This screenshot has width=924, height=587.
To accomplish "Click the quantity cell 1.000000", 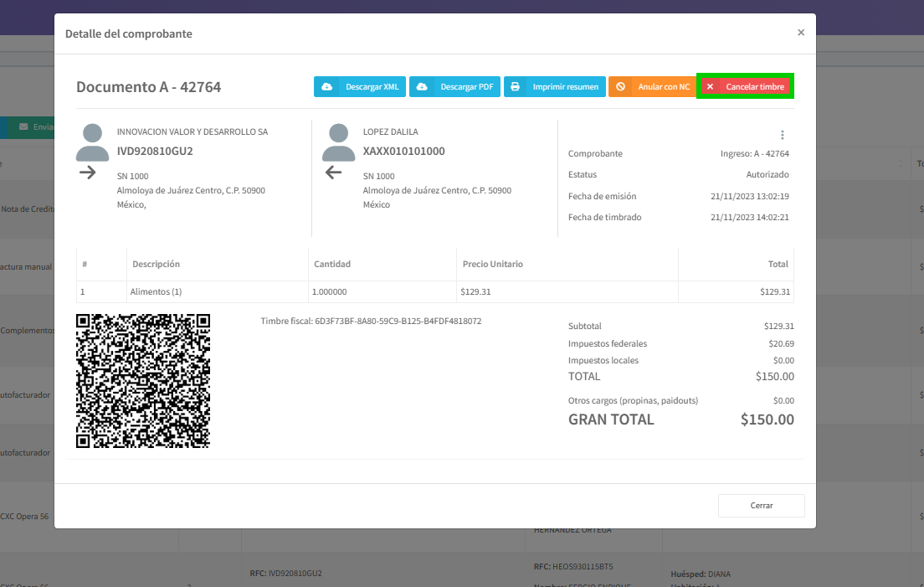I will (x=382, y=291).
